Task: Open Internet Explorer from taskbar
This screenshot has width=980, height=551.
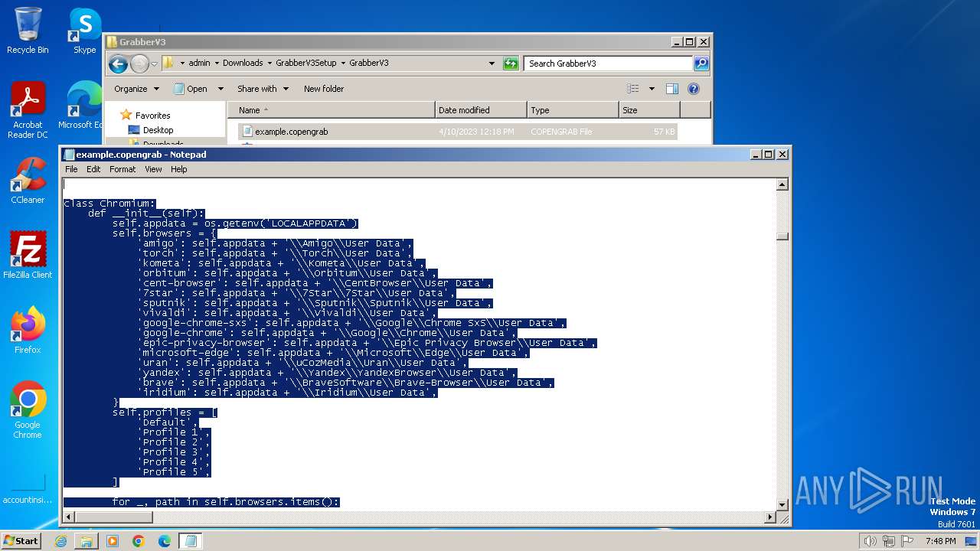Action: click(60, 541)
